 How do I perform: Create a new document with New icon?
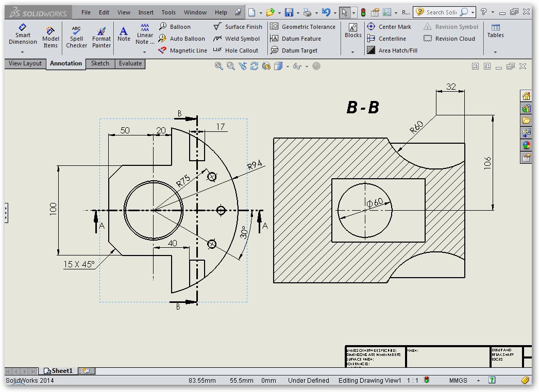pos(252,12)
